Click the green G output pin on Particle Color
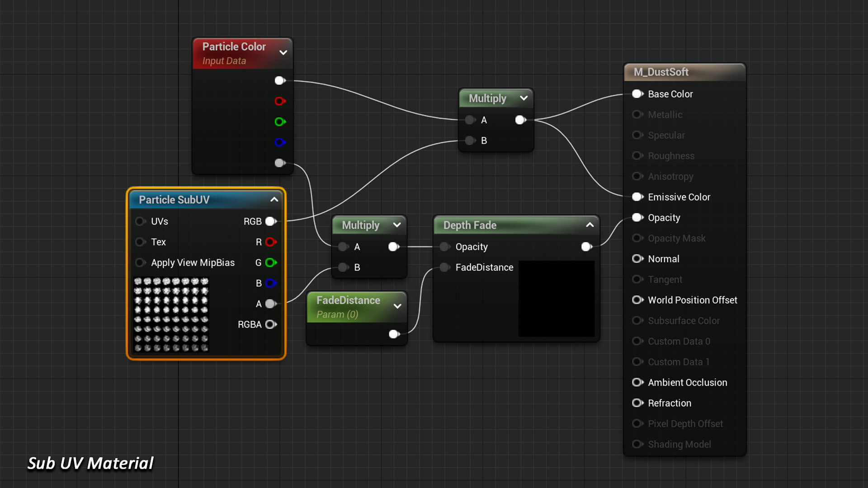The width and height of the screenshot is (868, 488). point(280,122)
